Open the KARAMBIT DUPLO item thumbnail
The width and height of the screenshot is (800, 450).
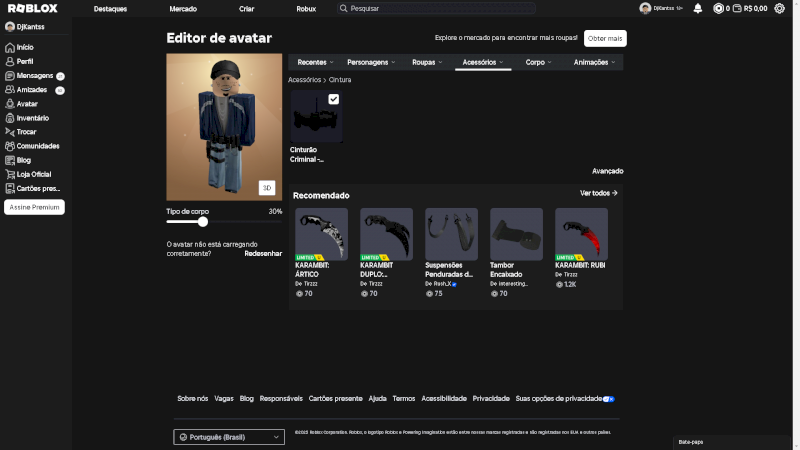[x=386, y=234]
